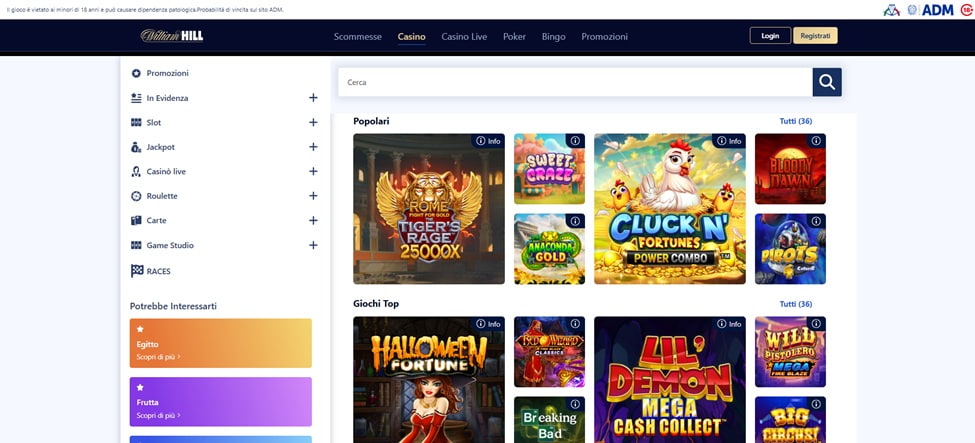Viewport: 975px width, 443px height.
Task: Click the William Hill logo
Action: pos(172,35)
